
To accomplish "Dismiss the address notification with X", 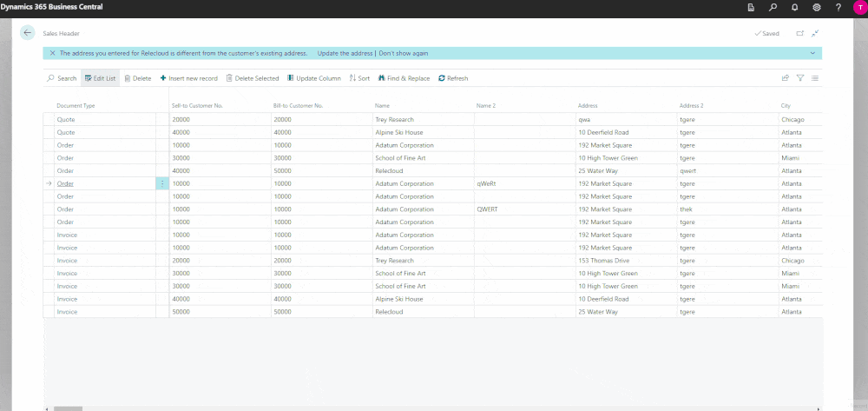I will click(52, 53).
